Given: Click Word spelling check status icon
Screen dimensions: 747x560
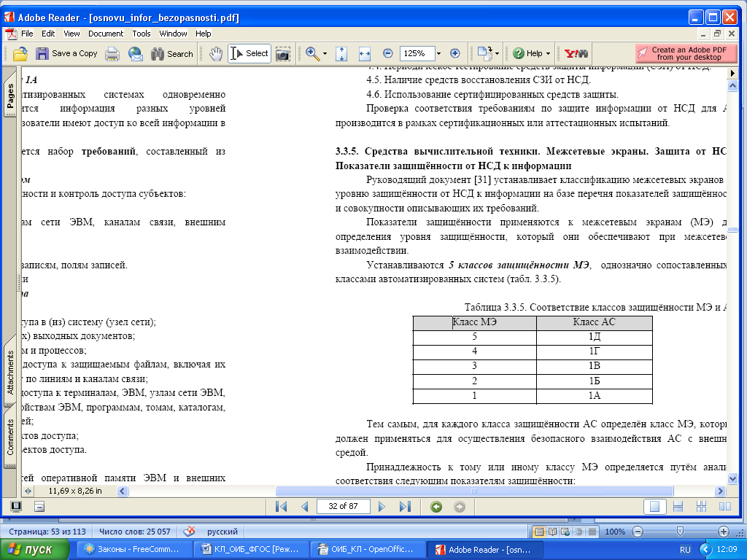Looking at the screenshot, I should click(189, 532).
